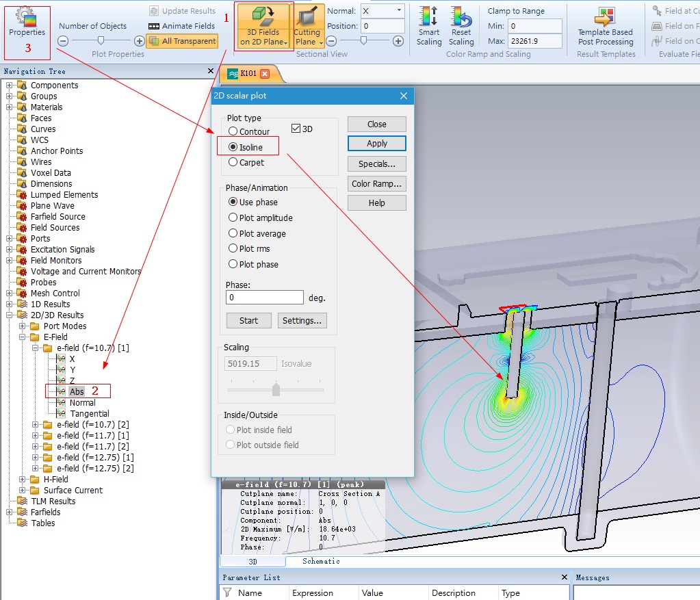Click the cutting plane Position slider
700x600 pixels.
pyautogui.click(x=364, y=41)
